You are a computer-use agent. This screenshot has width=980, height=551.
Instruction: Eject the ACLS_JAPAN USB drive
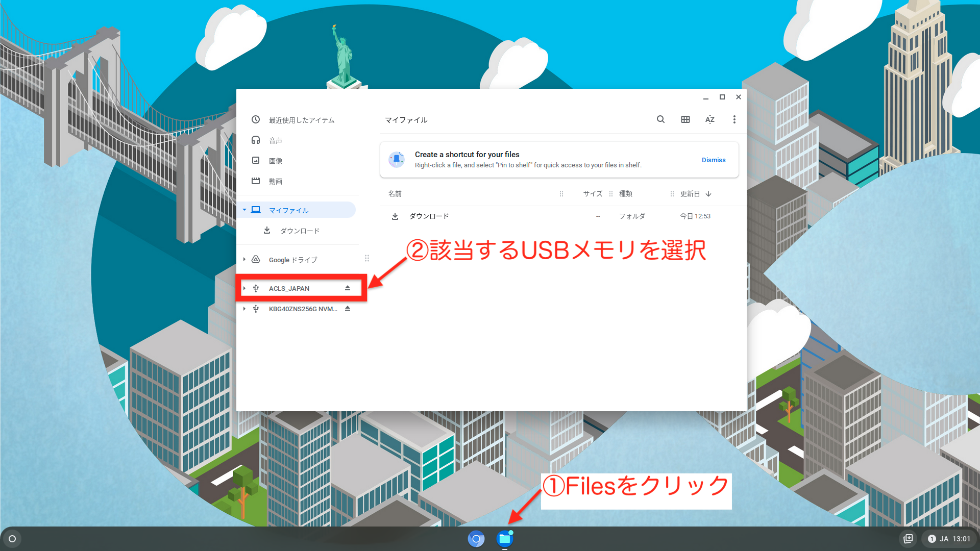[348, 288]
